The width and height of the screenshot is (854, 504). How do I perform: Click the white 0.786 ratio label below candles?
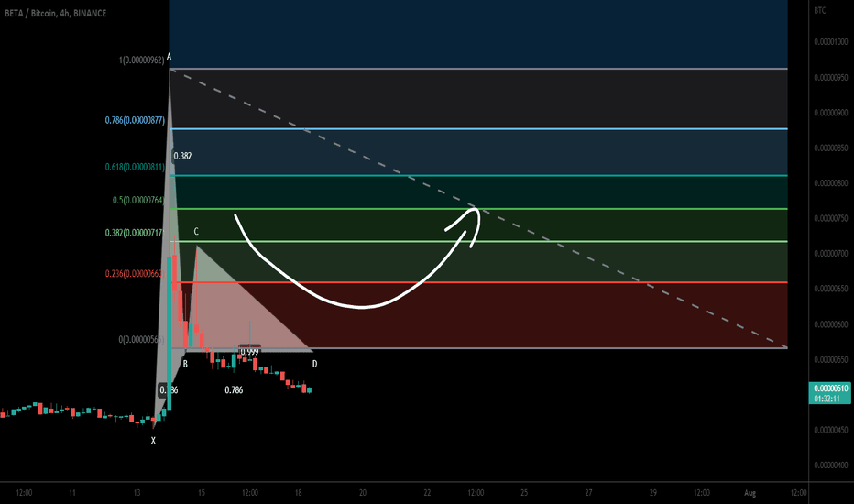pyautogui.click(x=234, y=389)
